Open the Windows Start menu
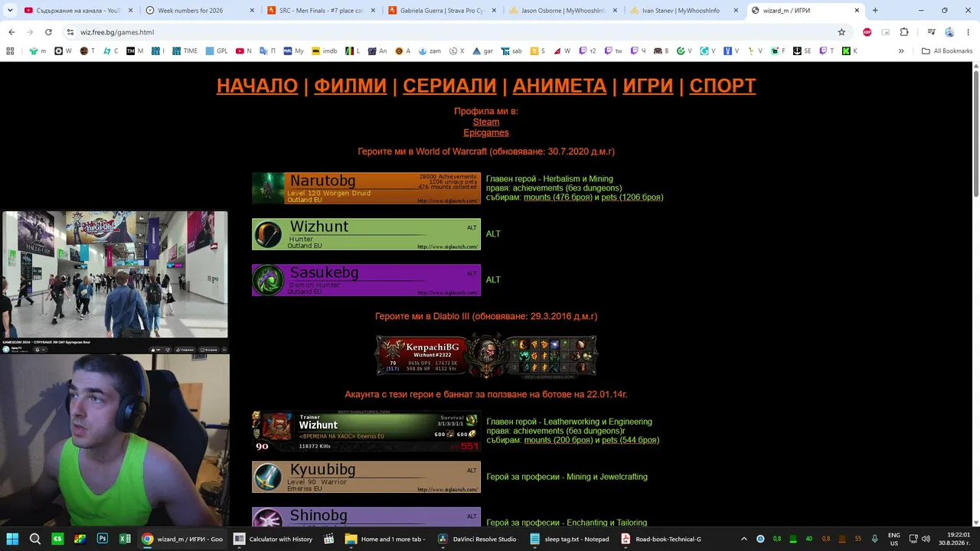The width and height of the screenshot is (980, 551). [12, 539]
